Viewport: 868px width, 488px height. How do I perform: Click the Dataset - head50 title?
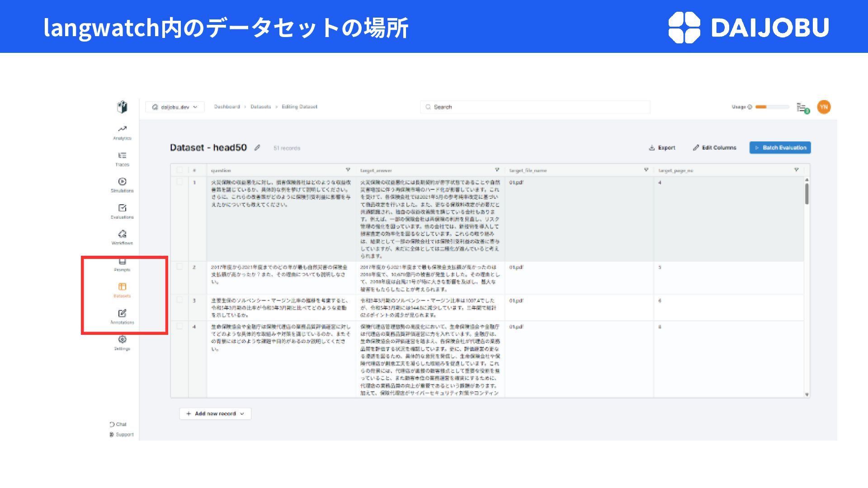point(208,147)
